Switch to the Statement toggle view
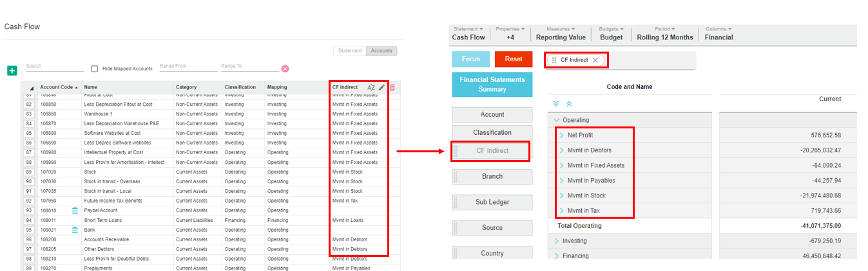Image resolution: width=868 pixels, height=271 pixels. [x=350, y=51]
